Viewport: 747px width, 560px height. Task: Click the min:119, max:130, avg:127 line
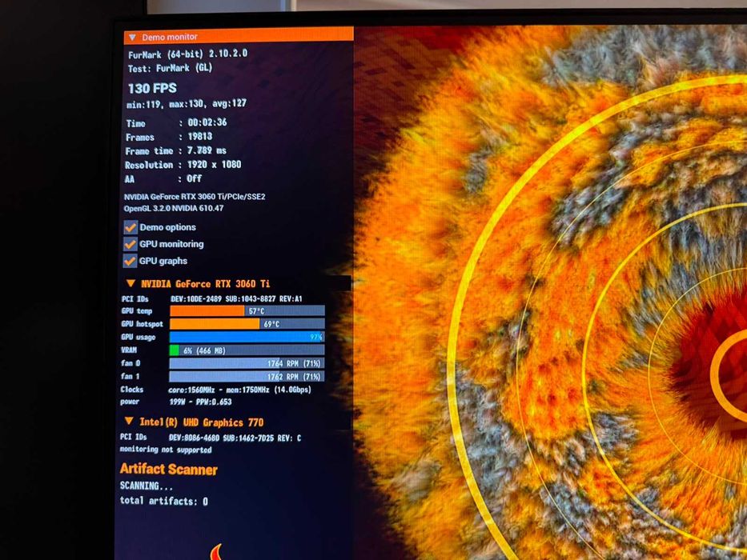click(x=187, y=104)
